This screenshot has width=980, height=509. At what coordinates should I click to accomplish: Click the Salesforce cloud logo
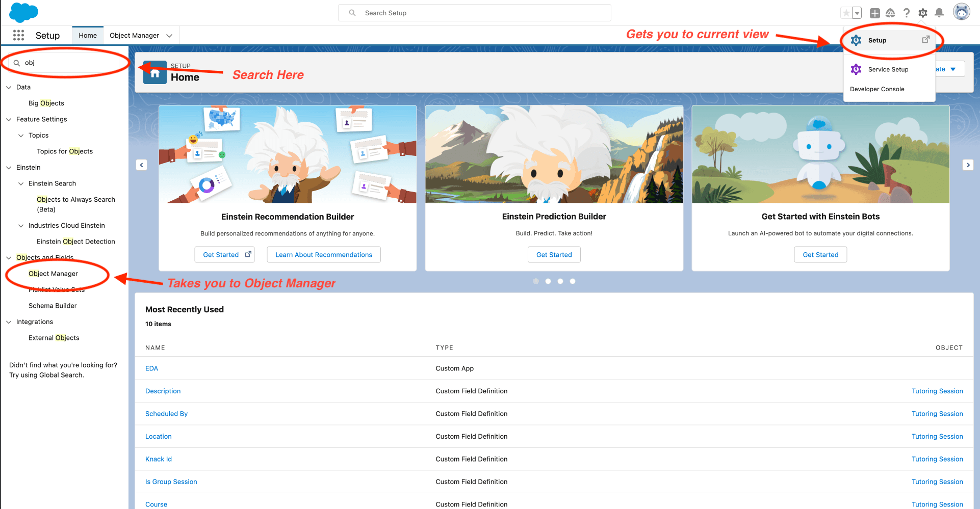(x=23, y=12)
